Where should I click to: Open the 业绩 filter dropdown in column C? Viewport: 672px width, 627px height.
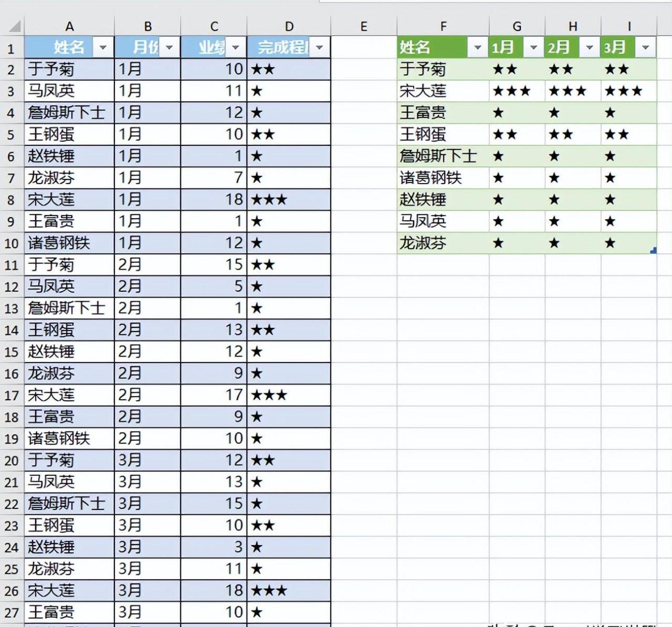(x=236, y=48)
